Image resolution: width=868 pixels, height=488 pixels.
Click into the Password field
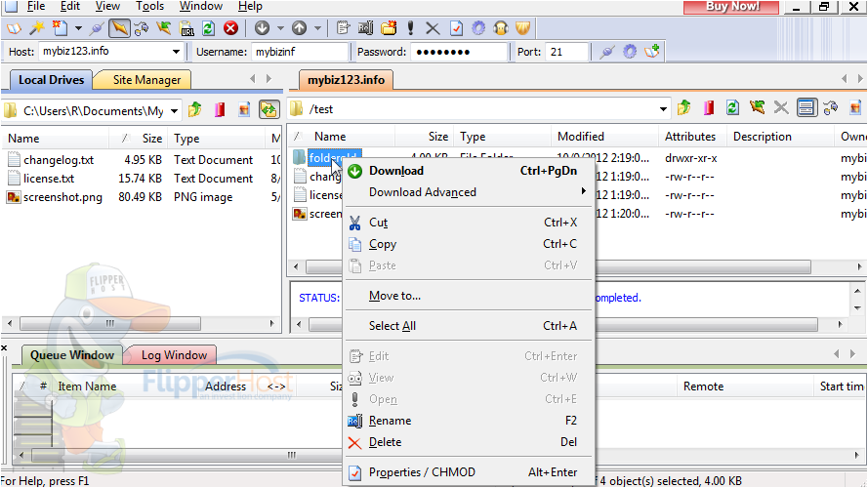[x=459, y=52]
